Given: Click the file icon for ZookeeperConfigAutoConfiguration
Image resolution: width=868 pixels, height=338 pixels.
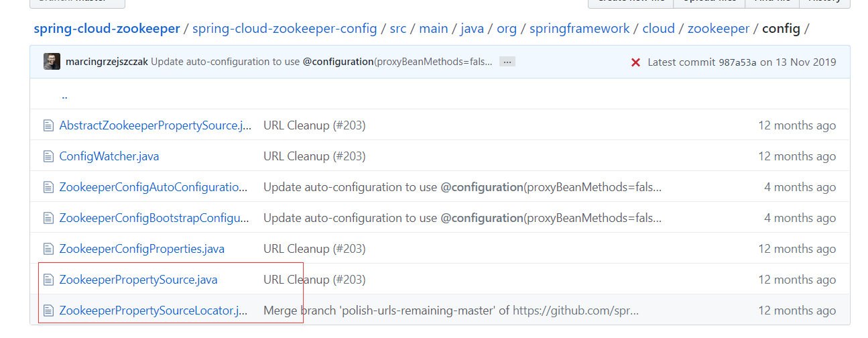Looking at the screenshot, I should pos(48,187).
